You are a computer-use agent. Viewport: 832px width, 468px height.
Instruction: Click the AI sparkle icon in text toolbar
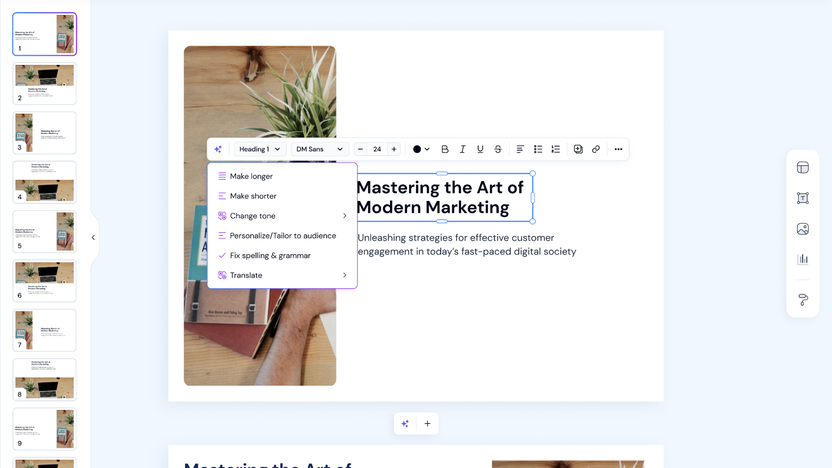pos(218,149)
